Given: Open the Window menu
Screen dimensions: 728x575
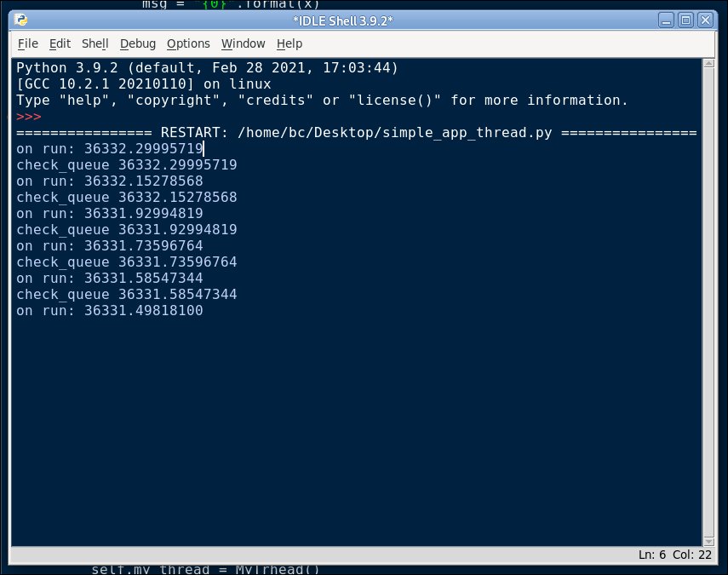Looking at the screenshot, I should coord(243,43).
